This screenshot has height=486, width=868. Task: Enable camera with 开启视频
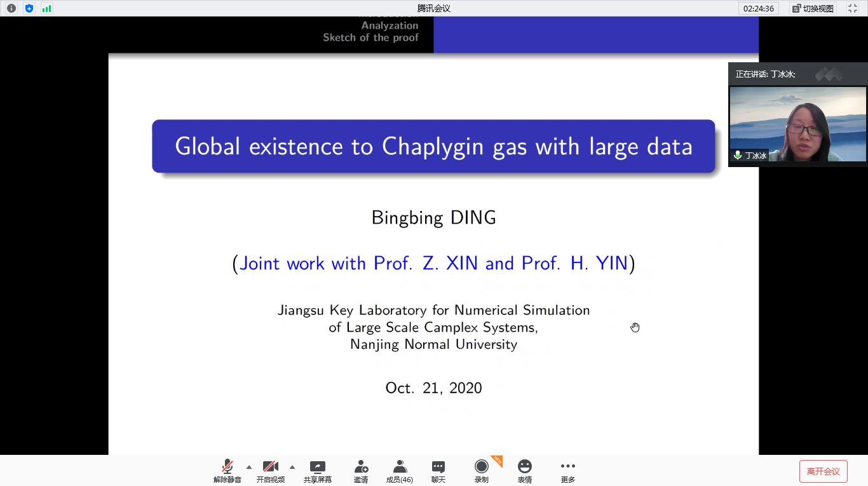click(271, 467)
